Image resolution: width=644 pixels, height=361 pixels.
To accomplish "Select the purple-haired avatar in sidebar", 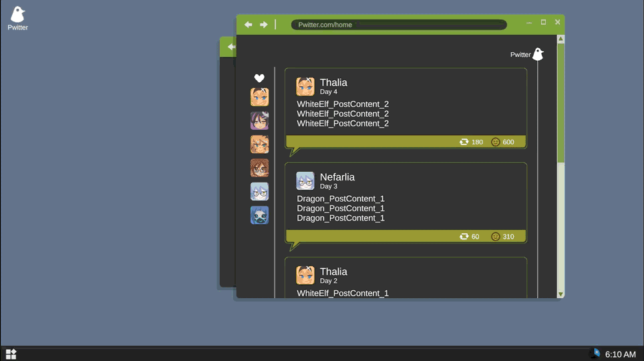I will click(x=259, y=120).
